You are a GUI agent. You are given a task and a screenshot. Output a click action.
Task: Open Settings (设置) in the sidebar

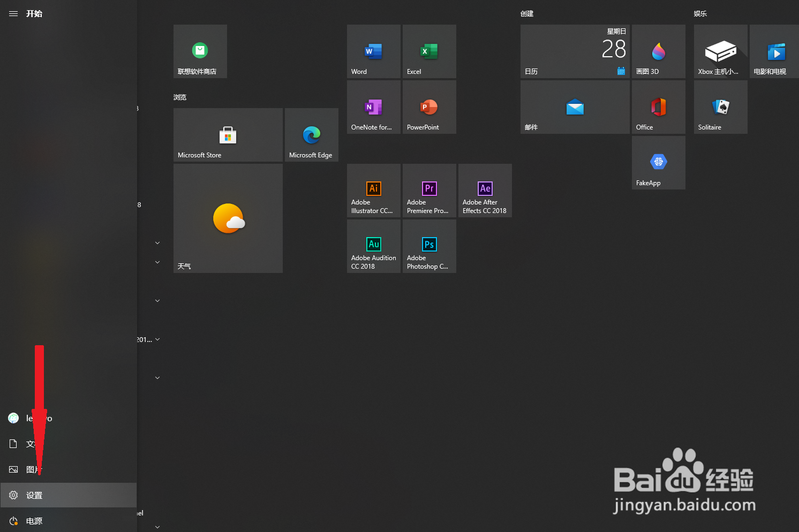69,495
